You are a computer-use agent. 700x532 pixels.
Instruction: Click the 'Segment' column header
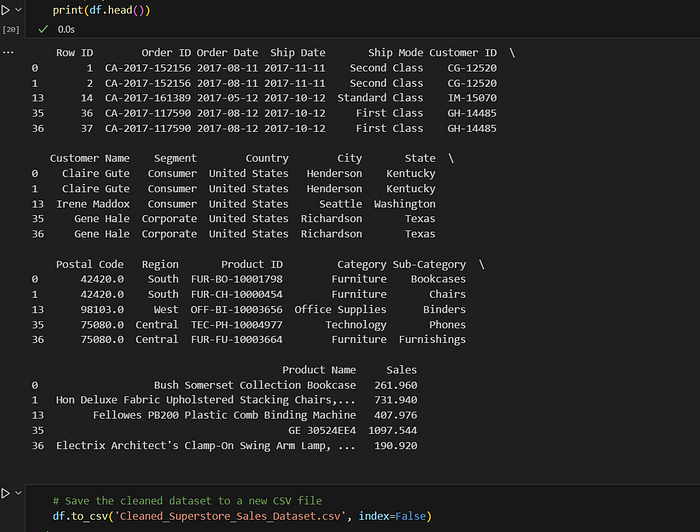coord(175,158)
